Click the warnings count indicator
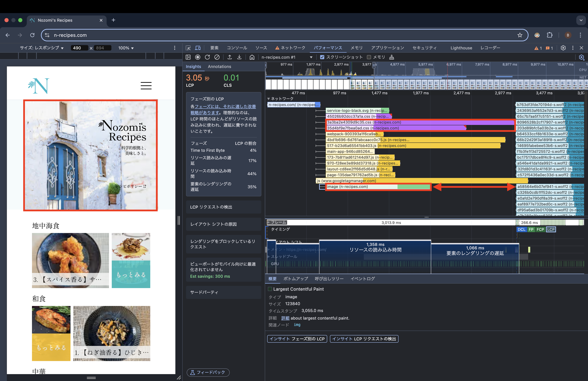 [x=538, y=48]
